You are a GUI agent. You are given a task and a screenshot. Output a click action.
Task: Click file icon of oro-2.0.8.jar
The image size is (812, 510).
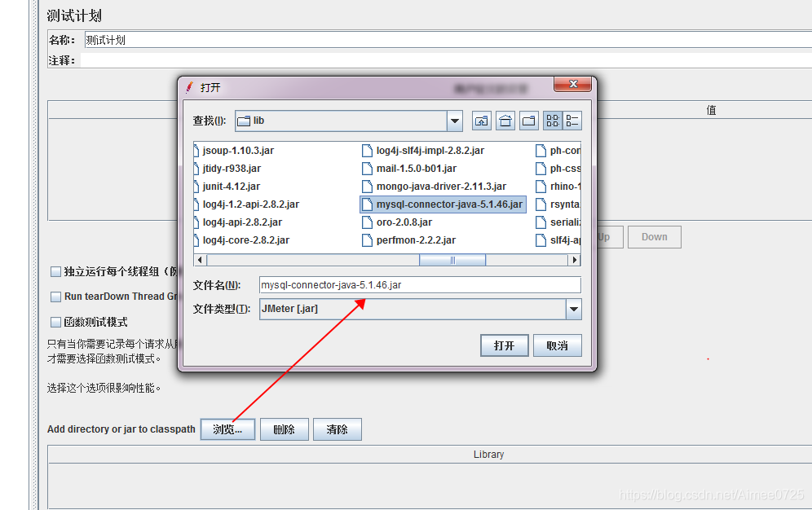(367, 222)
